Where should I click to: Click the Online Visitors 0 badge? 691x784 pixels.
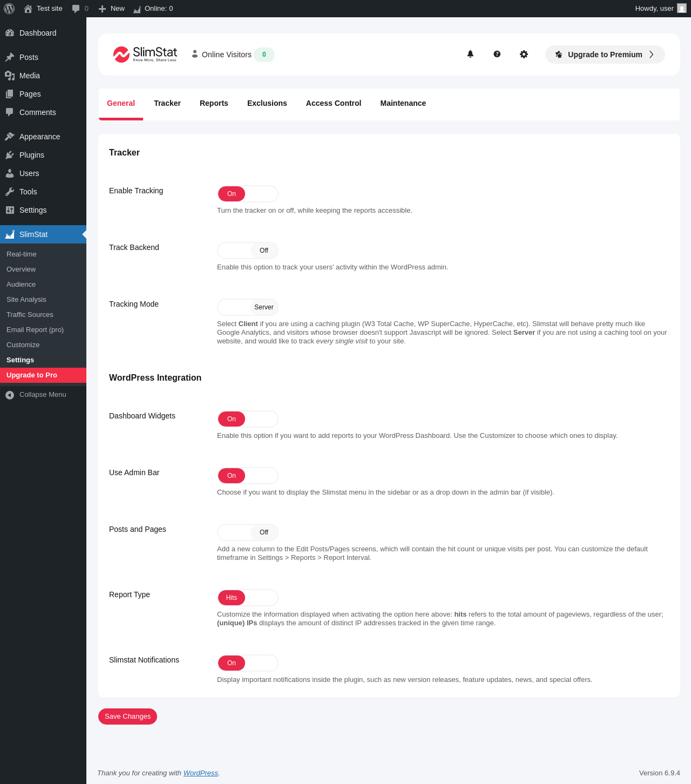264,55
